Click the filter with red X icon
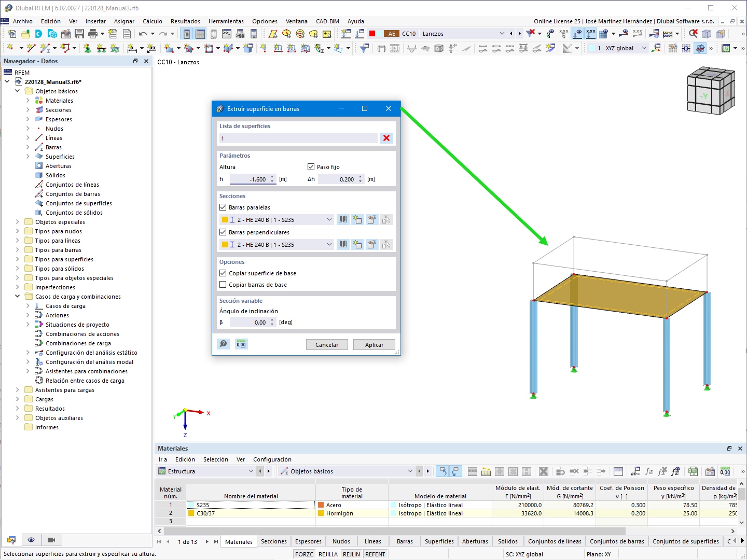 530,34
